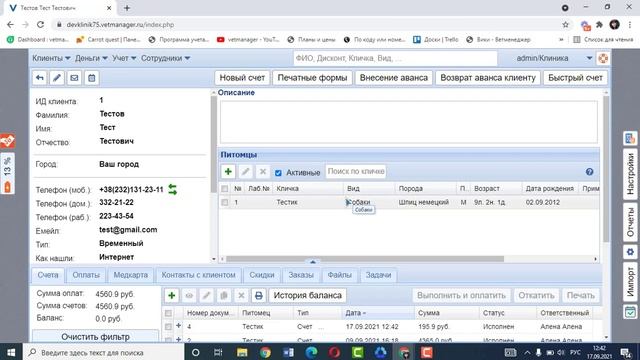640x360 pixels.
Task: Open the Медкарта tab
Action: click(x=131, y=275)
